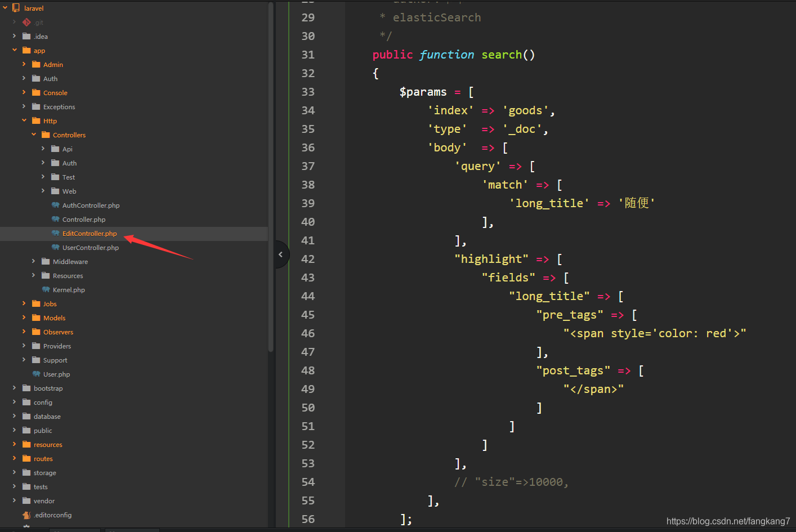Viewport: 796px width, 532px height.
Task: Collapse the Http folder chevron
Action: pyautogui.click(x=24, y=120)
